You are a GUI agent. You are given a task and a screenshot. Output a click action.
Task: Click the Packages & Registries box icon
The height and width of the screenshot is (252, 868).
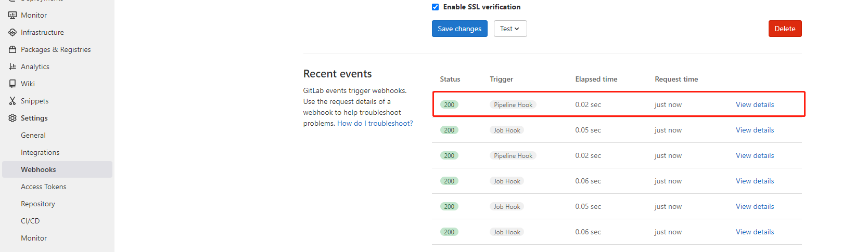[x=12, y=49]
